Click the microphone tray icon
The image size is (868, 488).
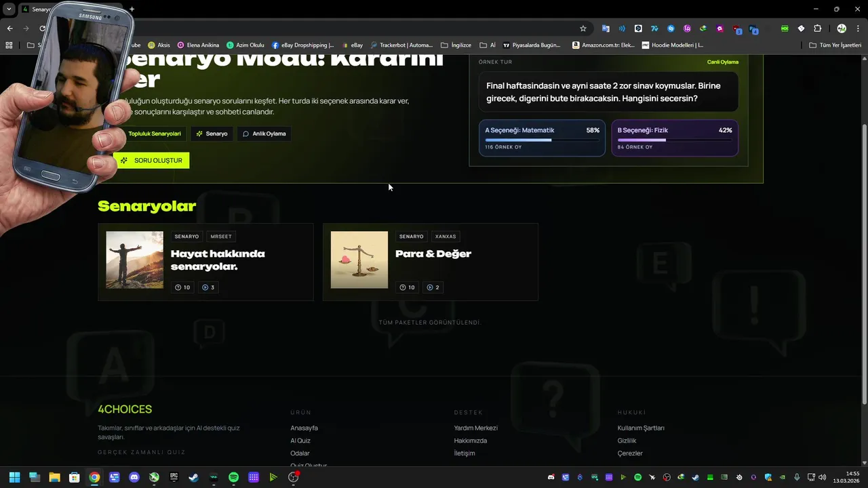click(797, 477)
